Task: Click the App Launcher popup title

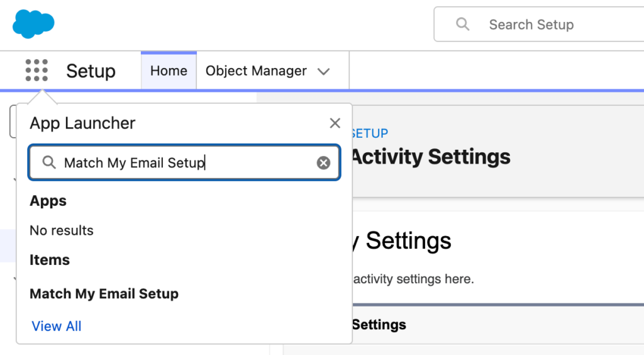Action: point(82,123)
